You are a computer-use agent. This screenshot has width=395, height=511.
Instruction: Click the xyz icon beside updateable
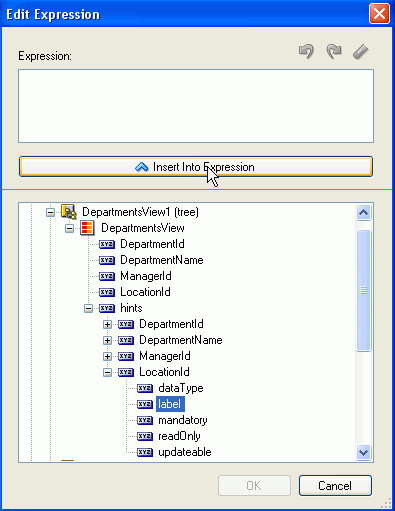click(145, 452)
